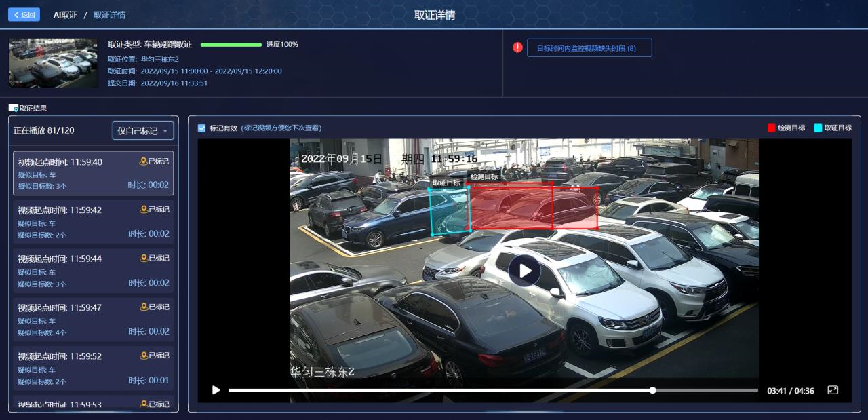Uncheck the 标记有效 checkbox
The image size is (868, 420).
tap(201, 128)
